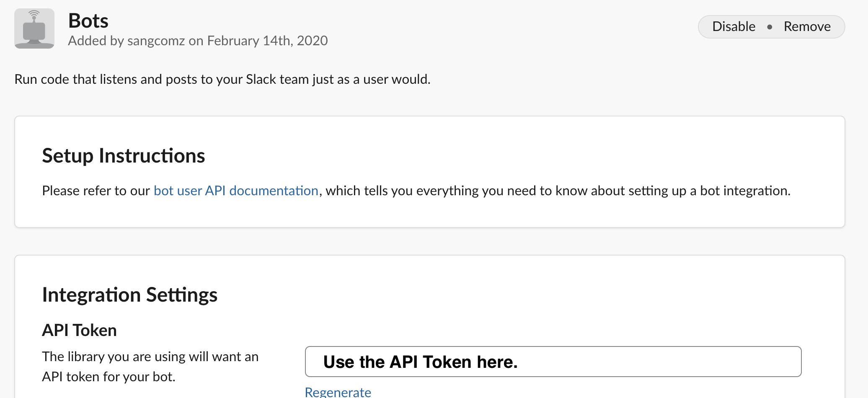Click the Setup Instructions heading
868x398 pixels.
[123, 155]
